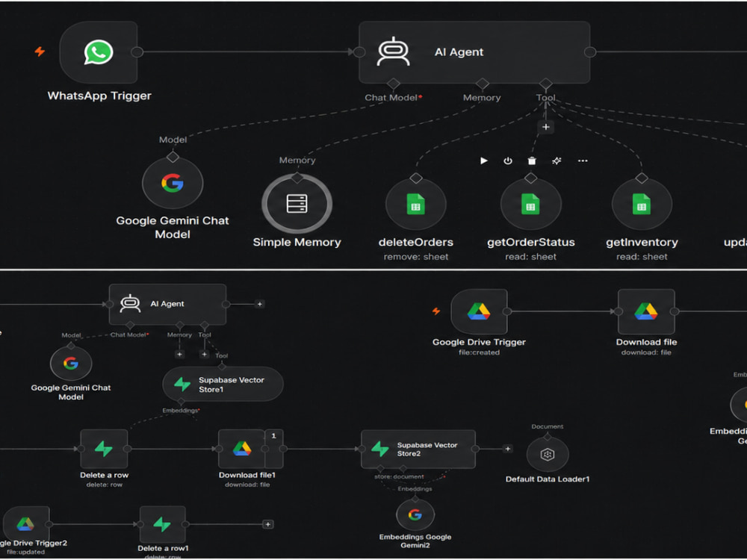Click the "store: document" text under Supabase Vector Store2

(399, 476)
